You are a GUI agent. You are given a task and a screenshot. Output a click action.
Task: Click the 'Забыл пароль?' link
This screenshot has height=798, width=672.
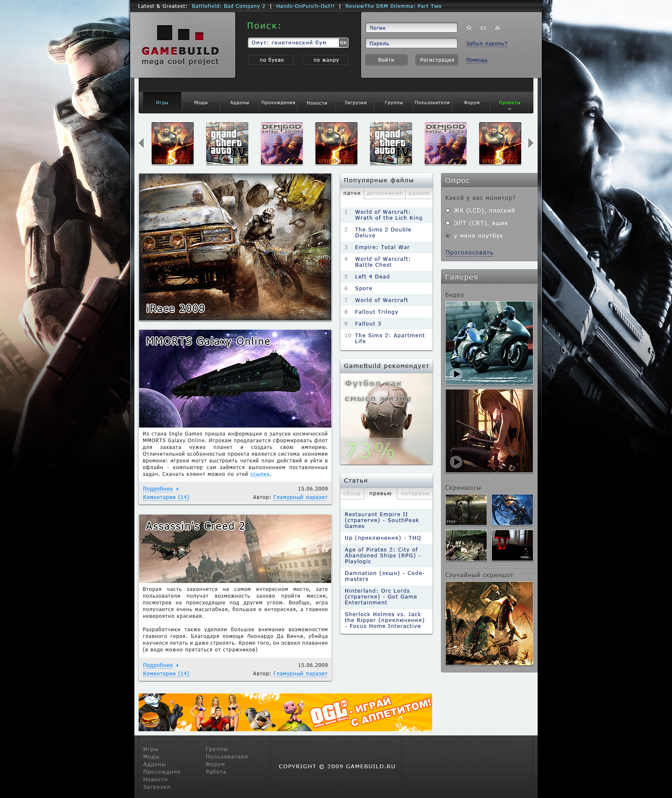(486, 44)
